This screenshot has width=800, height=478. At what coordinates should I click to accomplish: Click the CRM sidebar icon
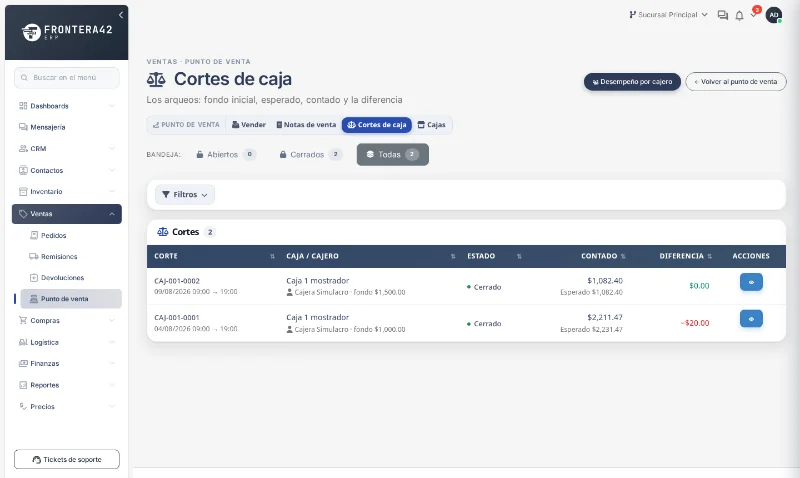click(23, 148)
